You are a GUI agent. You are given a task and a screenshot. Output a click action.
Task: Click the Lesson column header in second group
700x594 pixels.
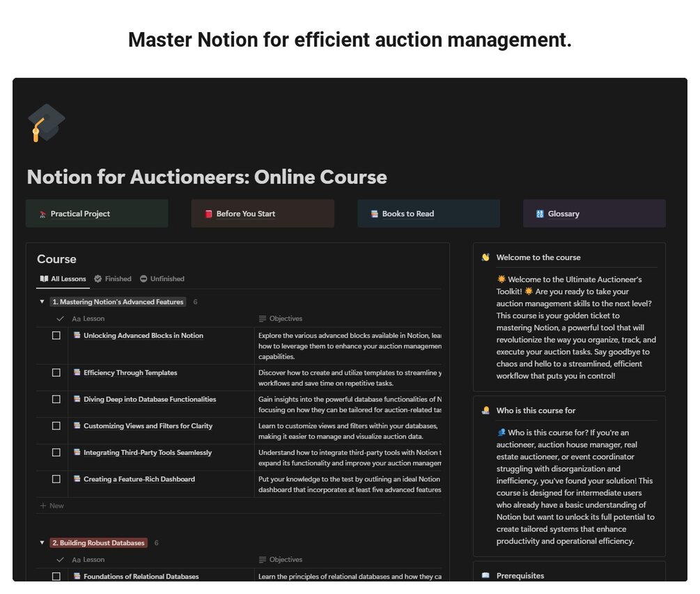pyautogui.click(x=88, y=560)
